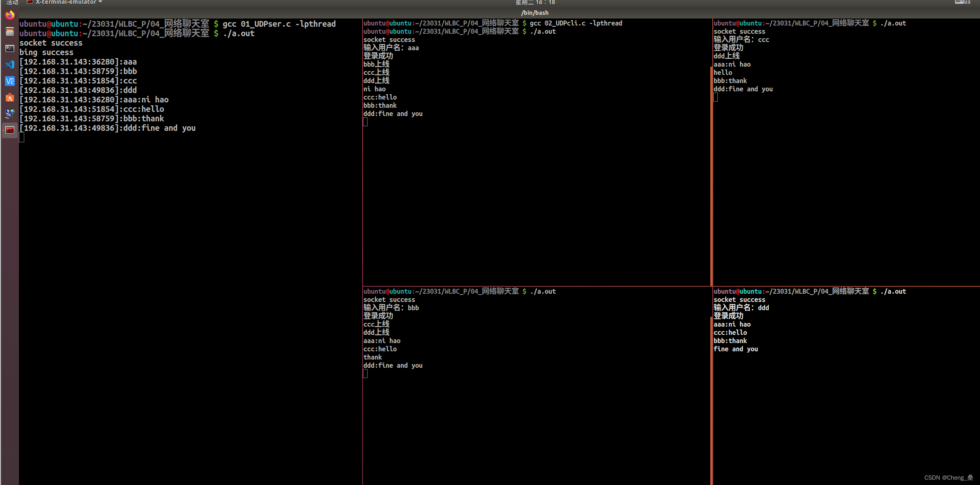This screenshot has height=485, width=980.
Task: Click 'bbb上线' in the aaa client pane
Action: pyautogui.click(x=376, y=64)
